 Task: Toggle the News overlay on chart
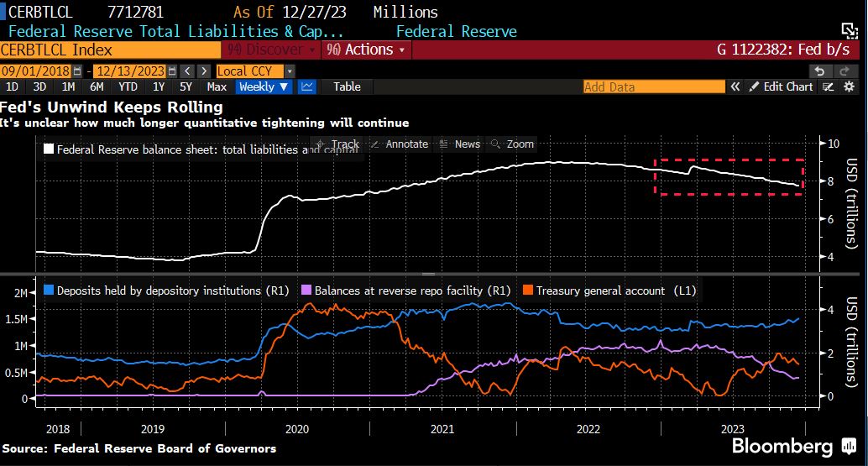pos(460,144)
